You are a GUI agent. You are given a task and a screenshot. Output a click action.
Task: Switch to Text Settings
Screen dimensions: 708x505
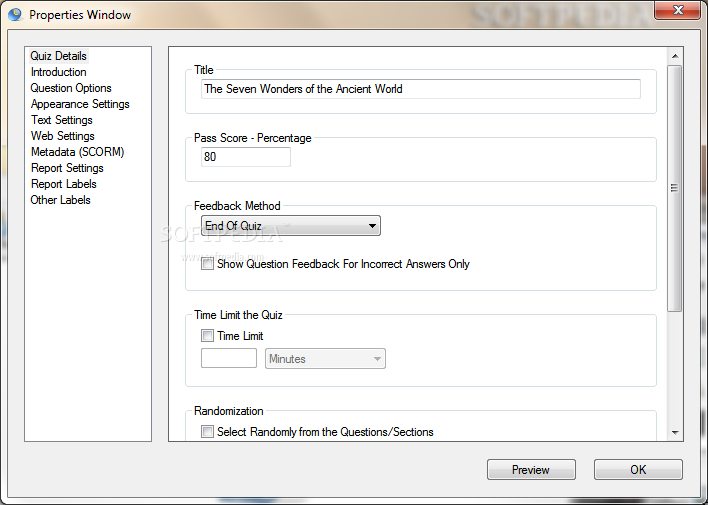[62, 120]
